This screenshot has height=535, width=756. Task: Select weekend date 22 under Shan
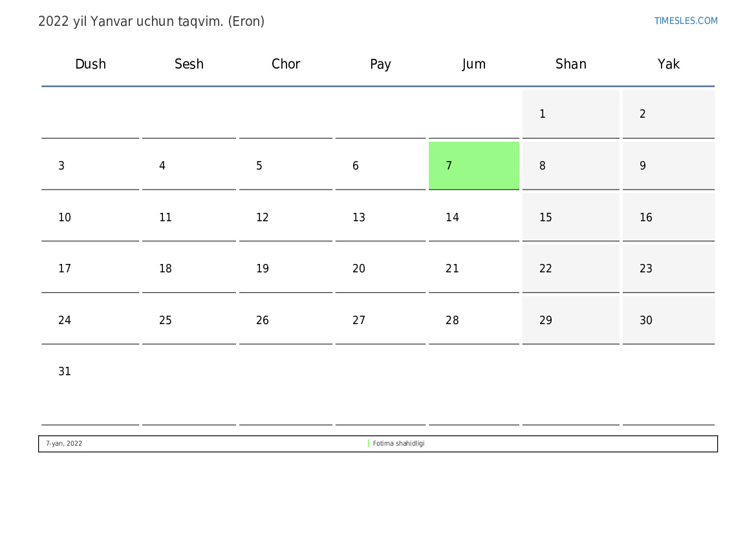tap(570, 268)
